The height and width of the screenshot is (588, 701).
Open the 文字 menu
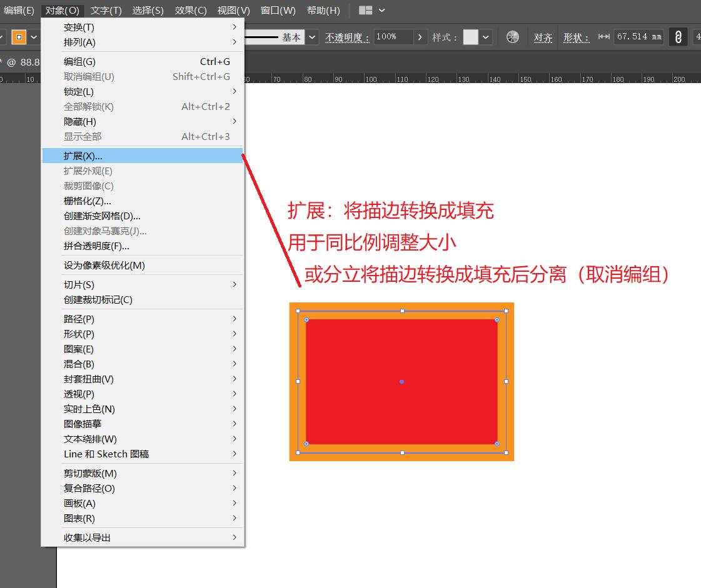pyautogui.click(x=105, y=10)
